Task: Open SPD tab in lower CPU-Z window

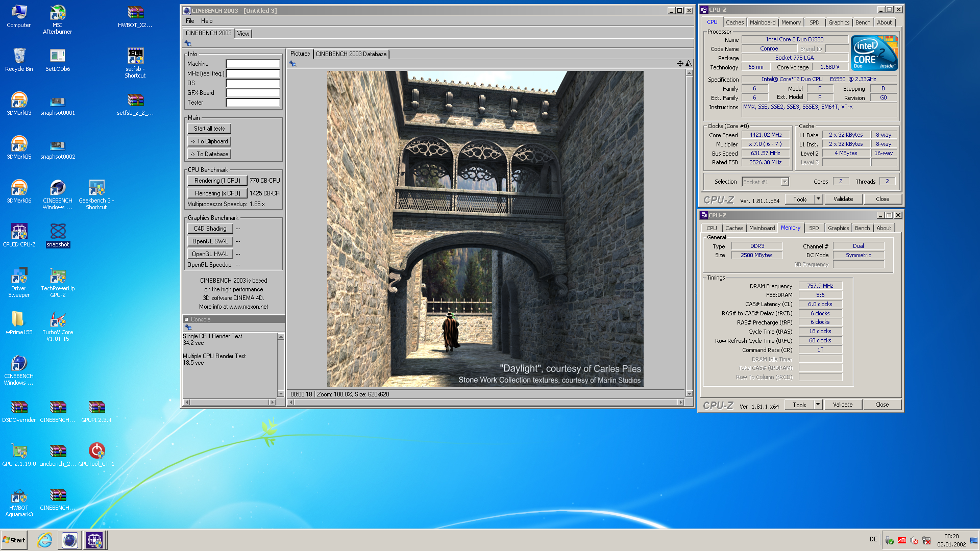Action: (x=814, y=228)
